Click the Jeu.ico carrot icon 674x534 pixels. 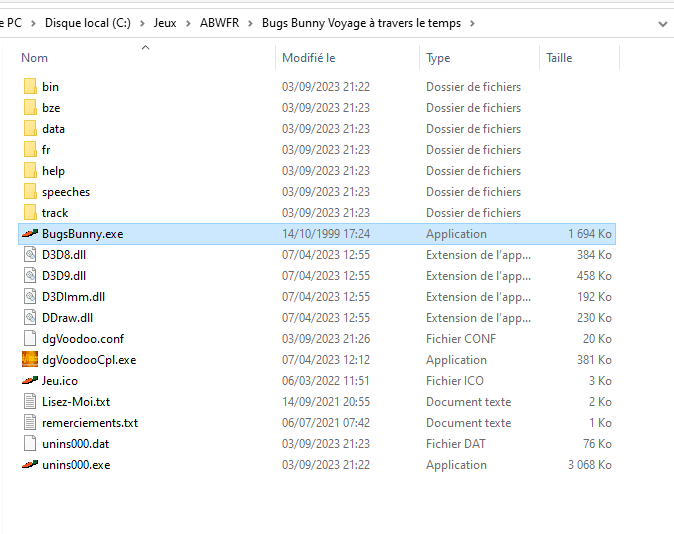click(30, 381)
